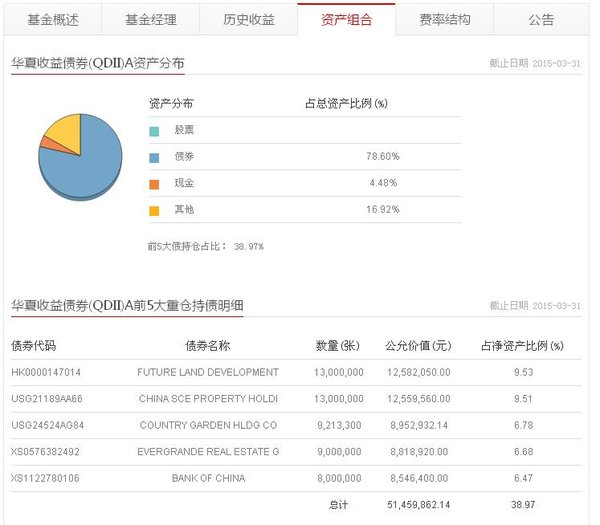The height and width of the screenshot is (525, 600).
Task: Click 截止日期 2015-03-31 beside bond holdings
Action: click(535, 305)
